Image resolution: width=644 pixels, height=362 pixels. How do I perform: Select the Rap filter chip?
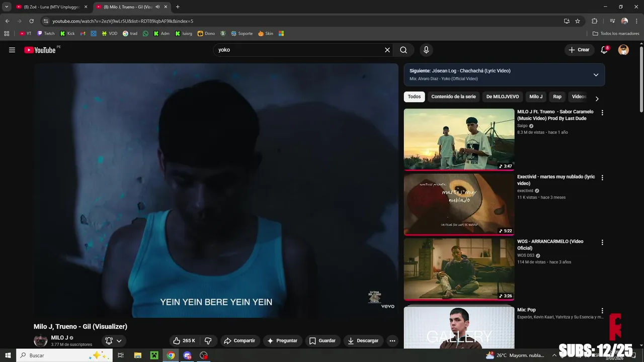click(x=557, y=97)
